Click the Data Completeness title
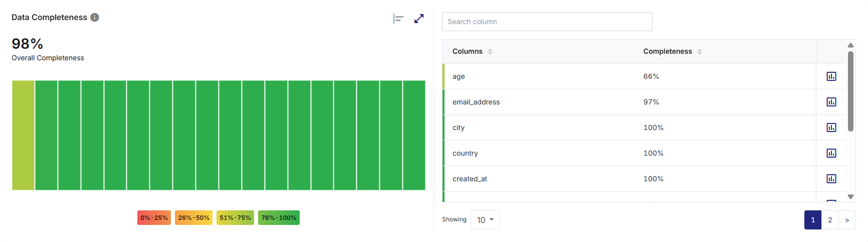The height and width of the screenshot is (242, 868). click(49, 17)
